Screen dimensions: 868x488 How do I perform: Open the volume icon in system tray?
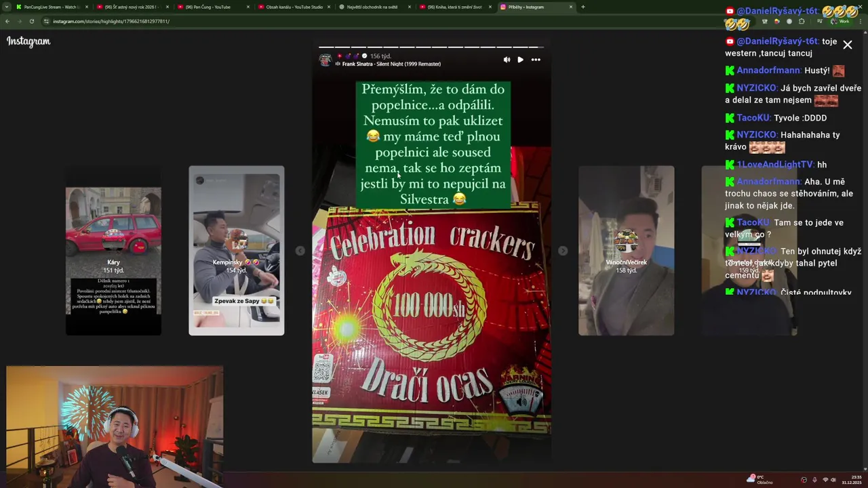pyautogui.click(x=833, y=480)
